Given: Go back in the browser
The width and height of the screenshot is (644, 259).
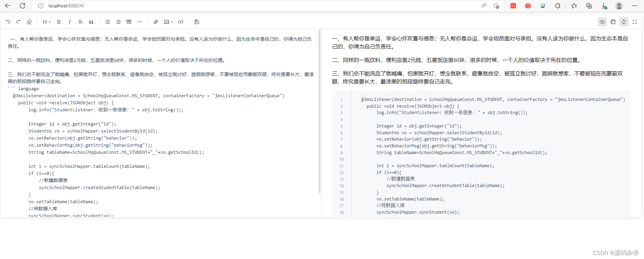Looking at the screenshot, I should tap(8, 6).
